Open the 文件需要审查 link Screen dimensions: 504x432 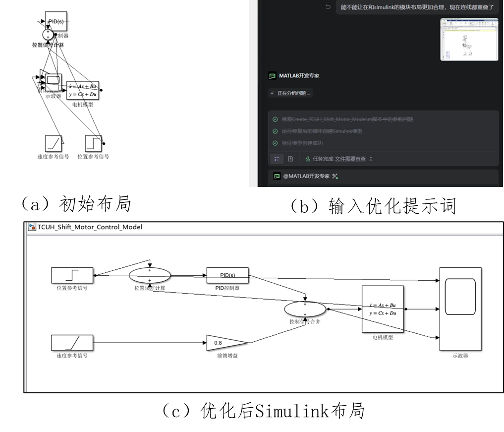(x=350, y=159)
